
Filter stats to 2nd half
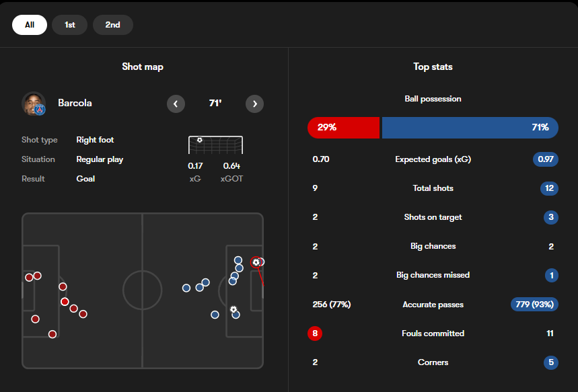click(113, 25)
